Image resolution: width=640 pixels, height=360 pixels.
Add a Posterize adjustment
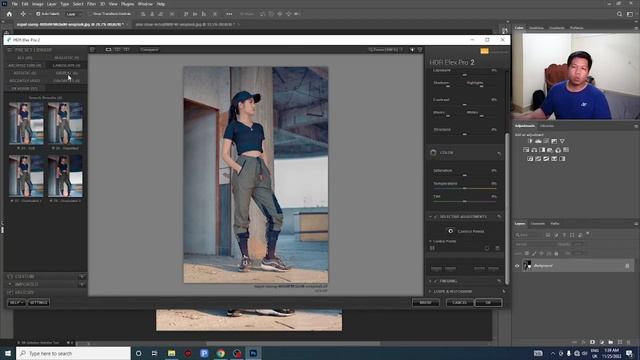pyautogui.click(x=538, y=159)
